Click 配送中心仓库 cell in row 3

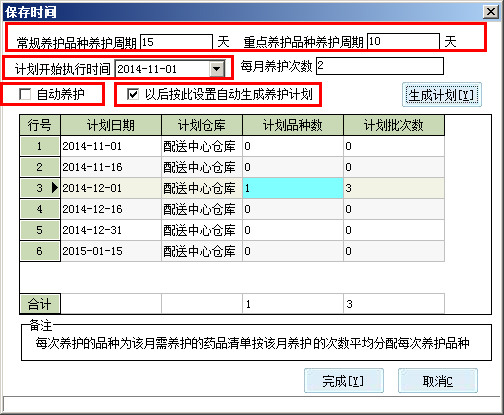pos(202,188)
